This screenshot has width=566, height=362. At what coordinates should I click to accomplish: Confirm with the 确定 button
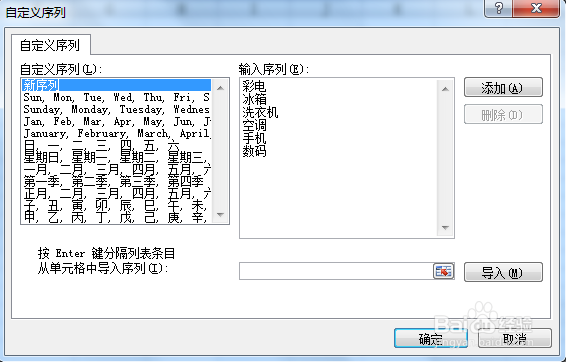pyautogui.click(x=431, y=339)
